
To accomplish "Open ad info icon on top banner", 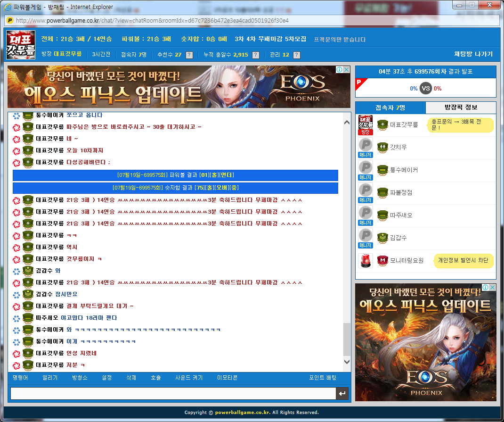I will pyautogui.click(x=340, y=69).
